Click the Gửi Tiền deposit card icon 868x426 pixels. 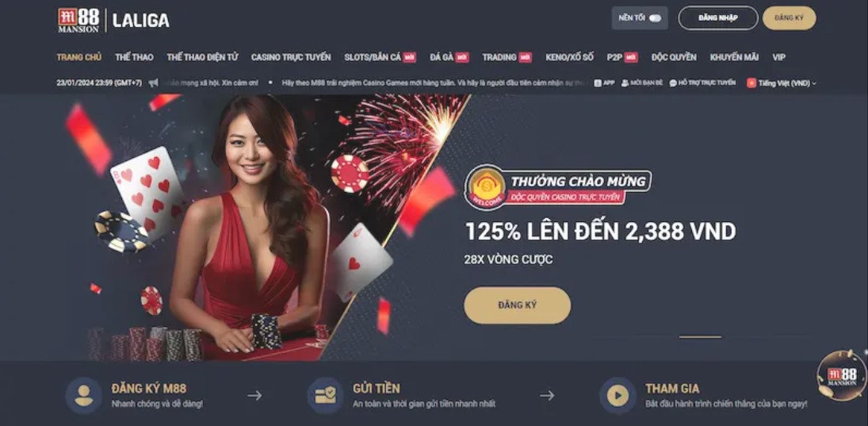326,396
